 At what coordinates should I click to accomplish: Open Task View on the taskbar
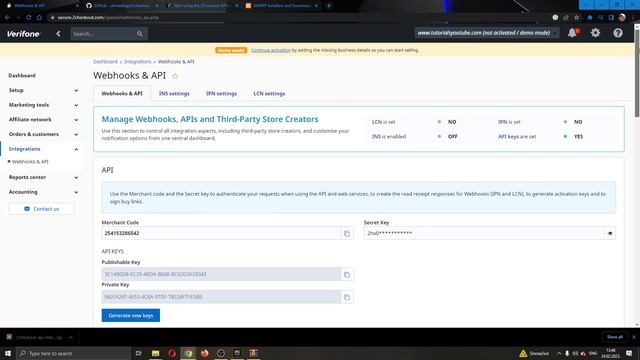point(139,353)
